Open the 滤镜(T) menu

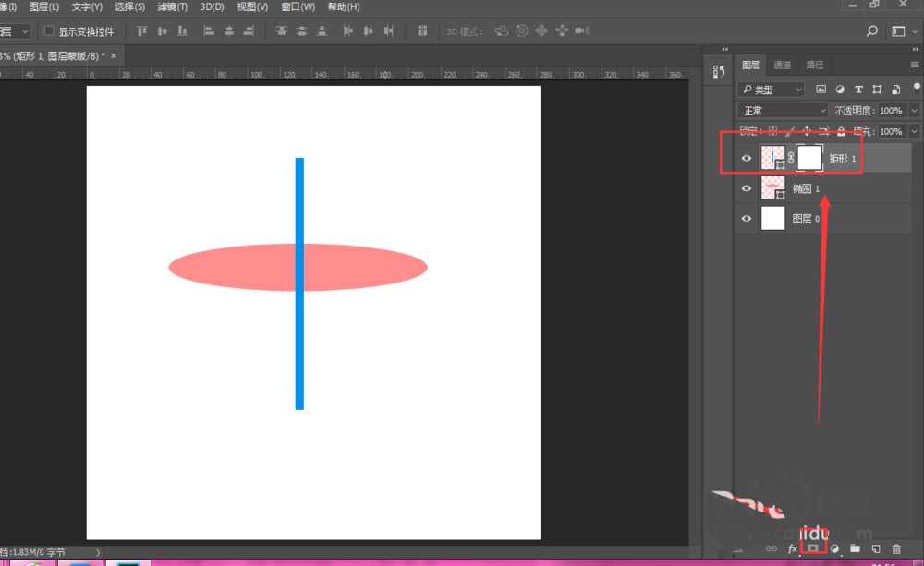click(x=171, y=6)
